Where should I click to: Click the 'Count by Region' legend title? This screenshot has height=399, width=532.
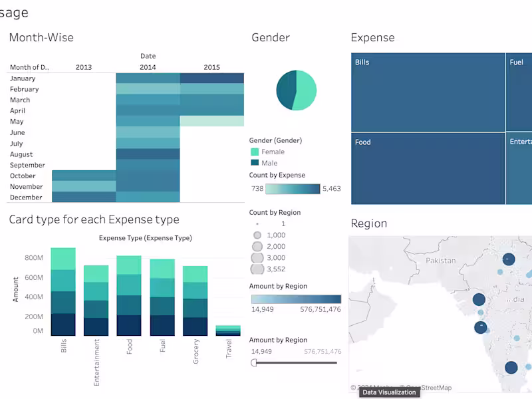pos(275,212)
